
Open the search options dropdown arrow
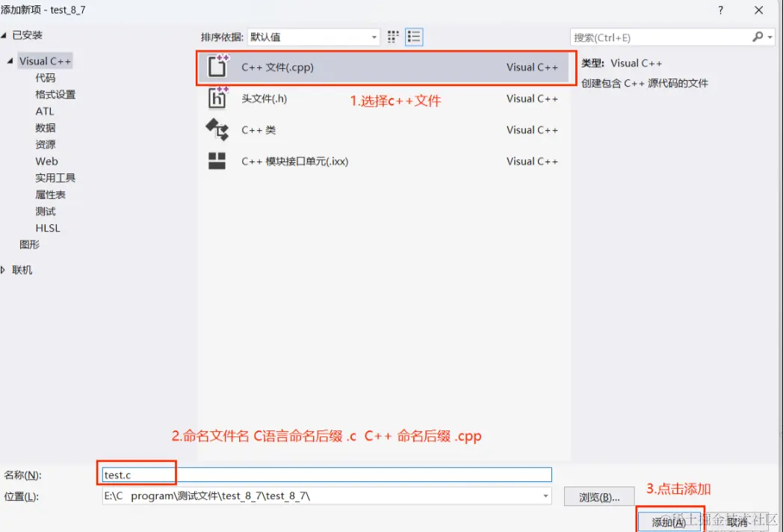pos(770,37)
